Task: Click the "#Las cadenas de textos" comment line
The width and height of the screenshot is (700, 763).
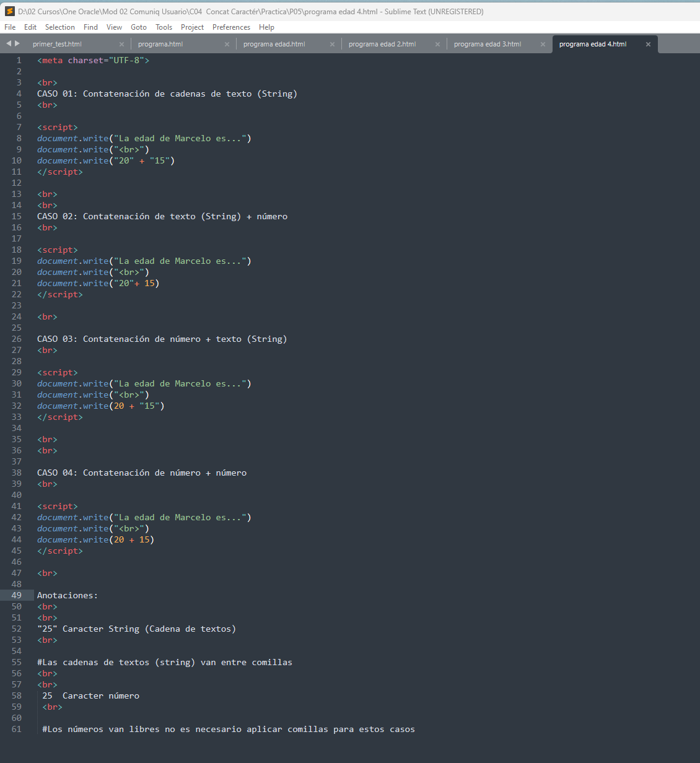Action: [165, 663]
